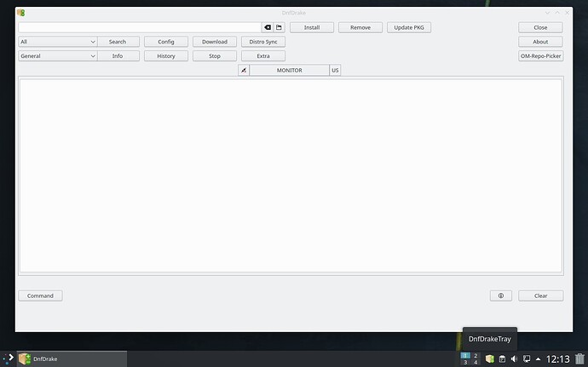Click the DnfDrake taskbar entry
The width and height of the screenshot is (588, 367).
point(72,358)
